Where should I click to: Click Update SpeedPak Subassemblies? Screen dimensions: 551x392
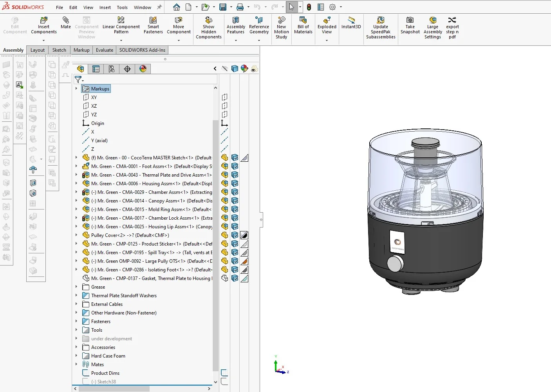(381, 28)
